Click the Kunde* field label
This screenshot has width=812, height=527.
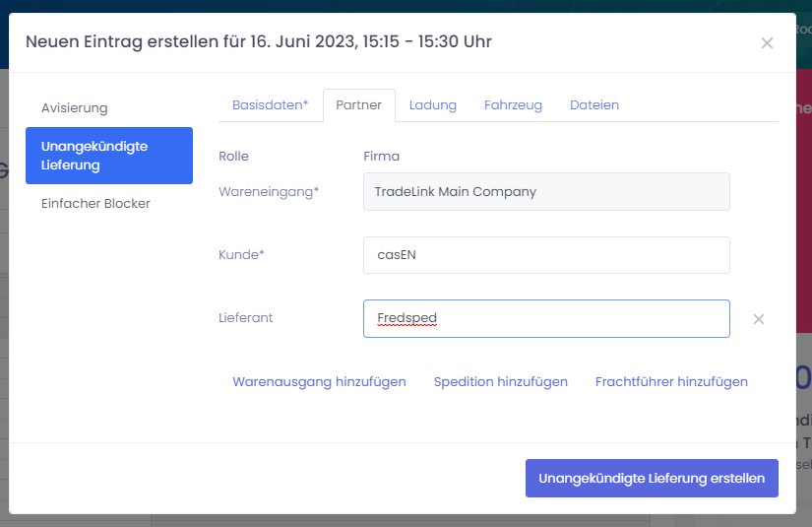(x=242, y=255)
